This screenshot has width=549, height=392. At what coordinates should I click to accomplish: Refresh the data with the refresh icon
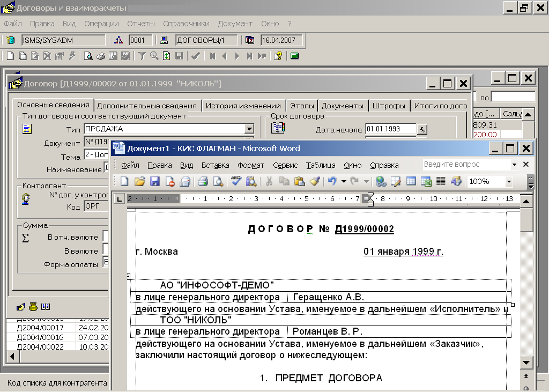(166, 55)
